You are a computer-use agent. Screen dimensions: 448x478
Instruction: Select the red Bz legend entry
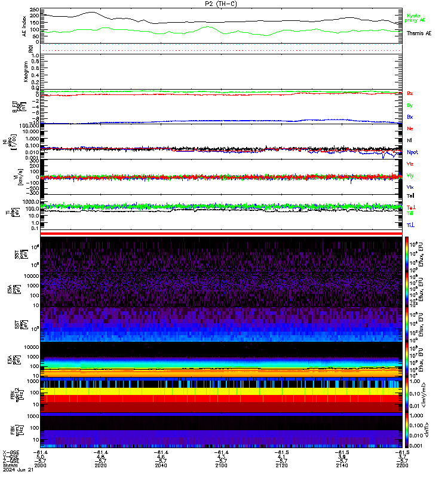click(x=410, y=93)
